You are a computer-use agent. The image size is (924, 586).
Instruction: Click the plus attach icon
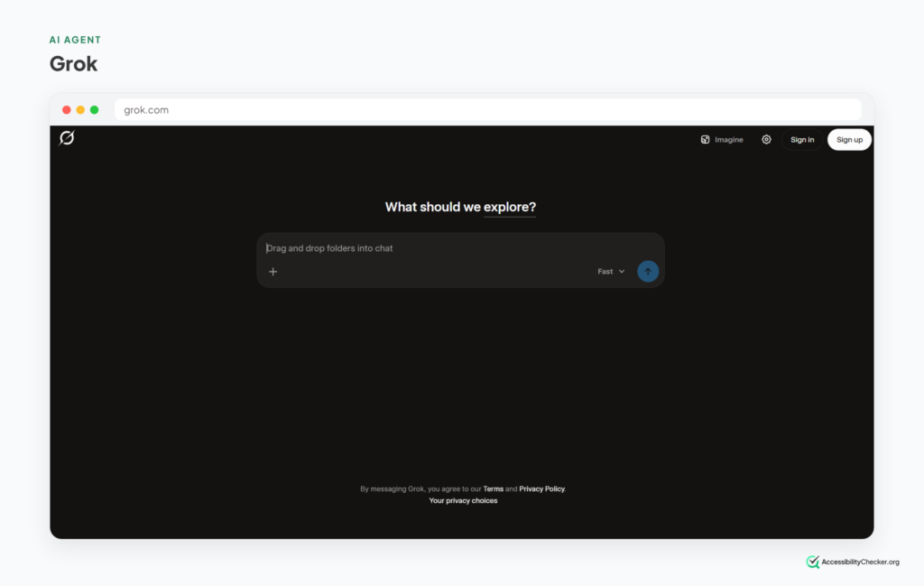[273, 272]
